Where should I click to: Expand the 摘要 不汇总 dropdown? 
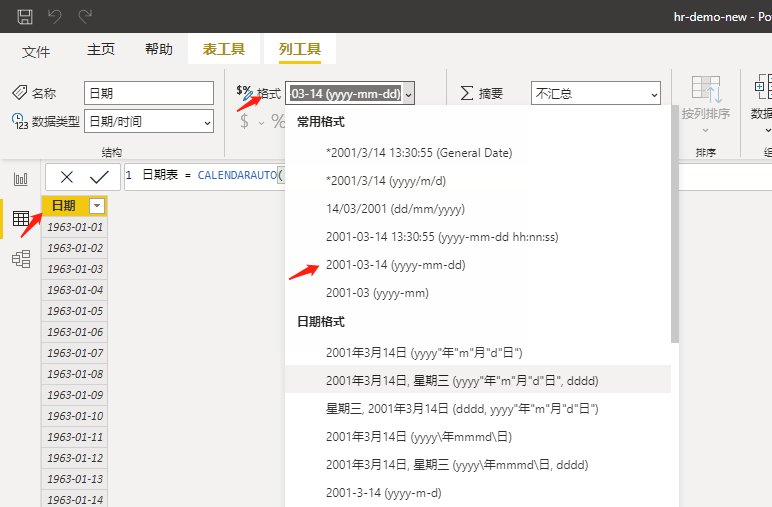click(595, 93)
